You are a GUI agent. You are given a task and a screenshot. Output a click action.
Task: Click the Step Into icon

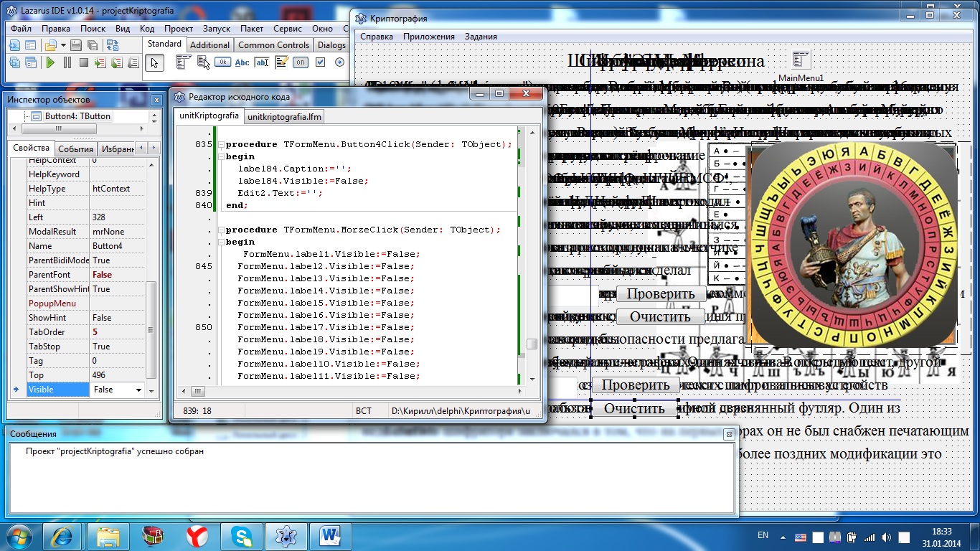coord(100,62)
